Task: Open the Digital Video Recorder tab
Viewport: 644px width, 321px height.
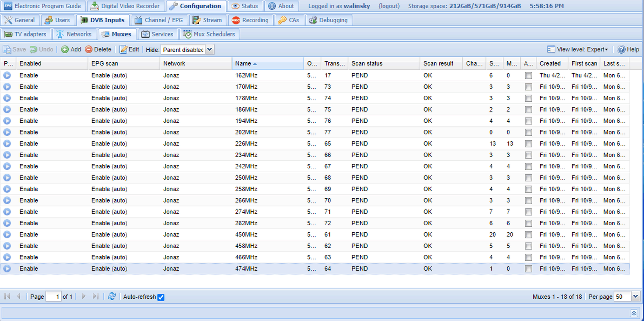Action: tap(126, 6)
